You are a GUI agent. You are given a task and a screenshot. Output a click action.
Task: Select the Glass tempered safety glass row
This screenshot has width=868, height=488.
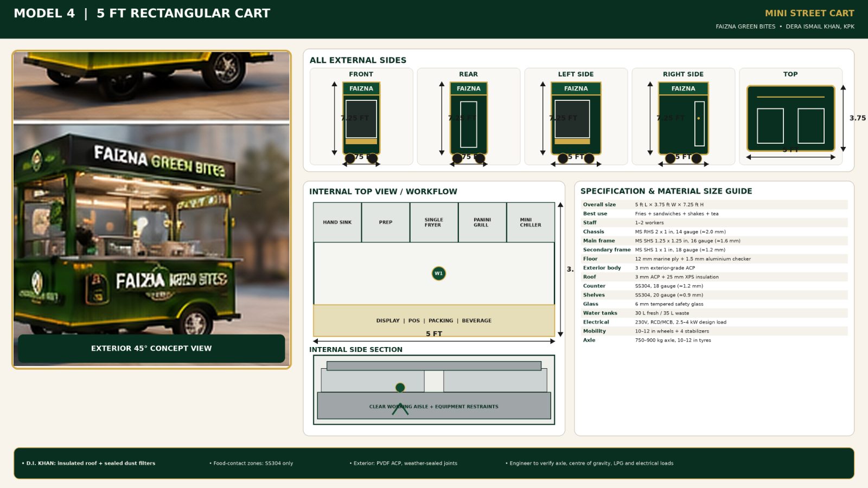(714, 304)
